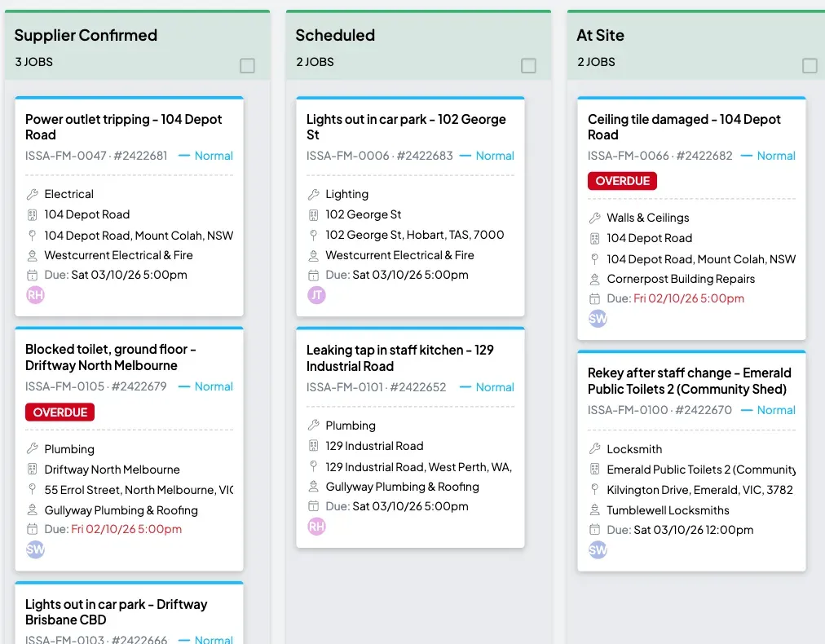Select reference ISSA-FM-0066 · #2422682
The image size is (825, 644).
(660, 156)
